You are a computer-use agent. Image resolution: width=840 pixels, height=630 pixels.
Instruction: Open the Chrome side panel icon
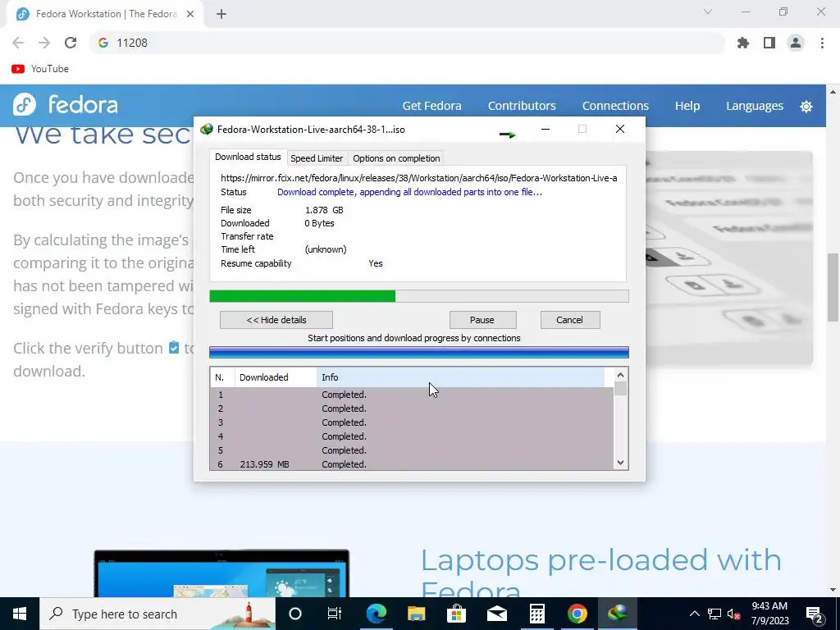(769, 43)
